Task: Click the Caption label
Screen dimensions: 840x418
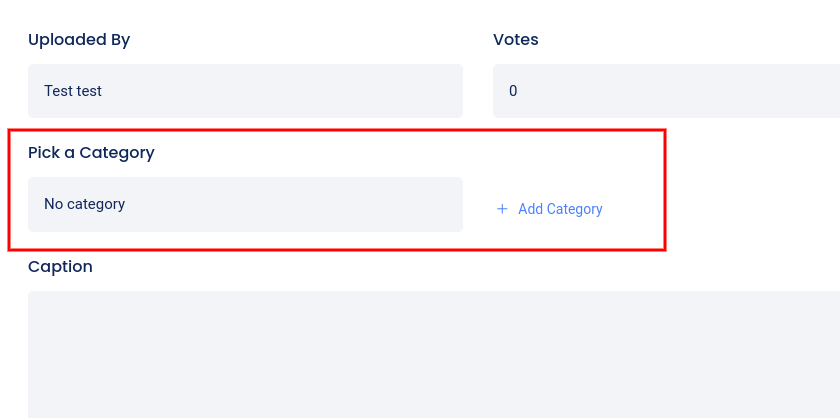Action: click(60, 267)
